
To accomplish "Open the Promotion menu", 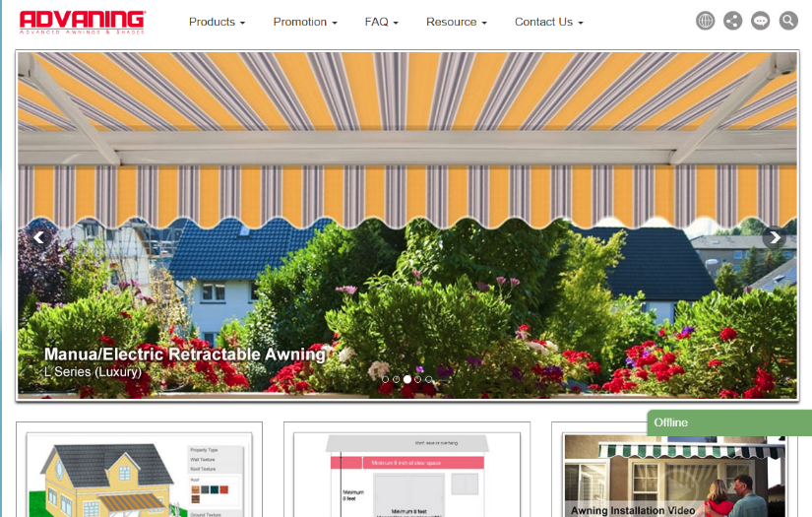I will coord(305,22).
